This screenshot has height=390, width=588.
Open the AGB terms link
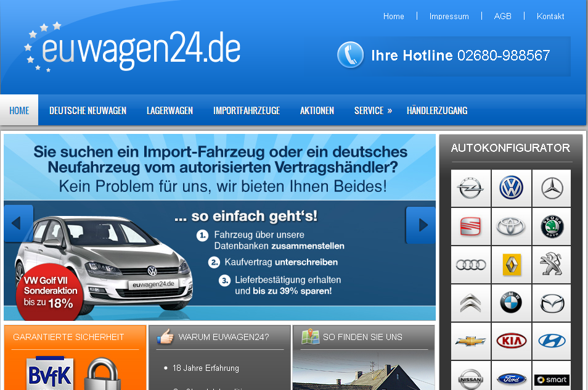502,16
